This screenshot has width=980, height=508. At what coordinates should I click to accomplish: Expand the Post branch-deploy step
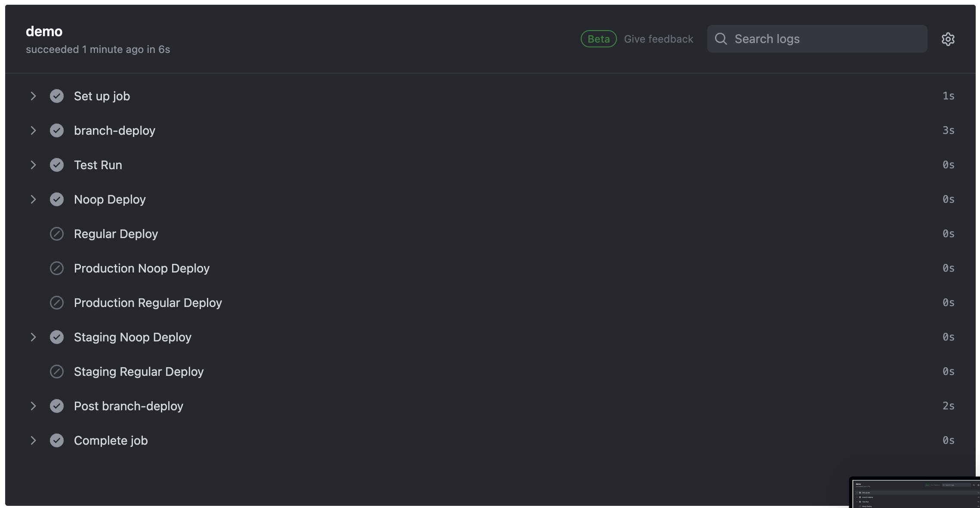(x=34, y=406)
